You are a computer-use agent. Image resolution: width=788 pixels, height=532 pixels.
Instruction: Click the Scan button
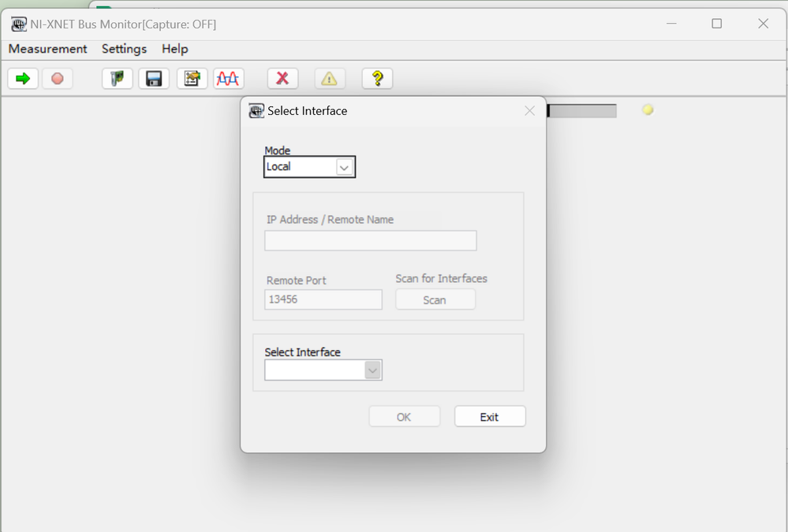[x=435, y=299]
